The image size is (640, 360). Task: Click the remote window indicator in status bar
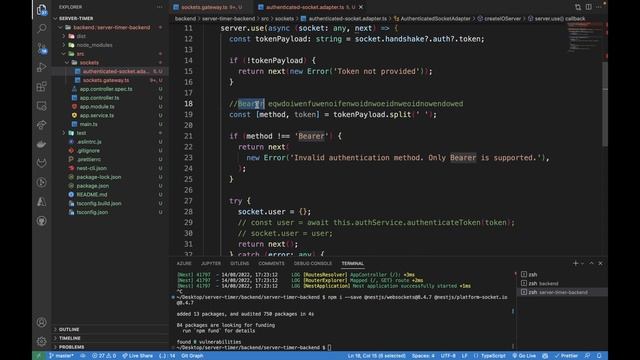39,356
